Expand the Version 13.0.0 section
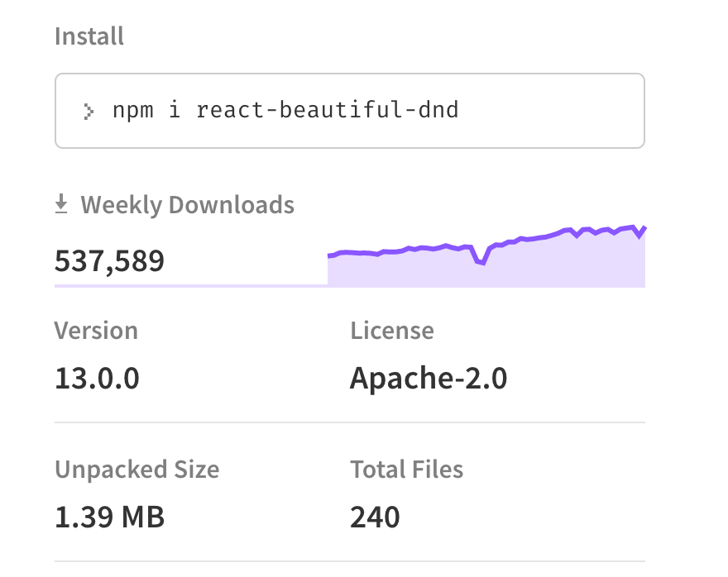The width and height of the screenshot is (728, 577). pyautogui.click(x=97, y=377)
